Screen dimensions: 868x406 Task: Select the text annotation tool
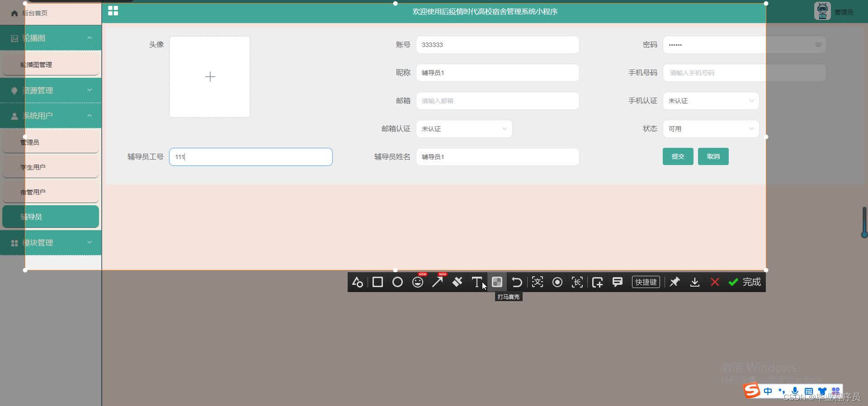(477, 282)
